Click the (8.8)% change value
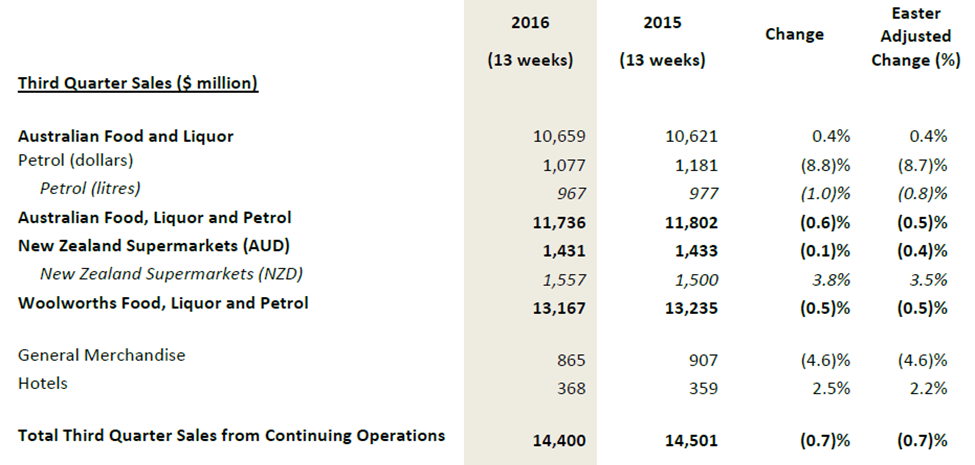 tap(824, 165)
